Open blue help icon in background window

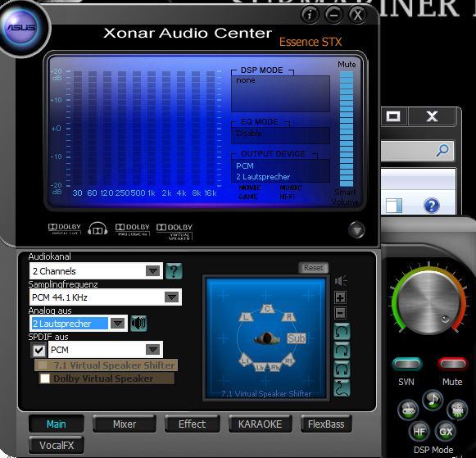[432, 206]
